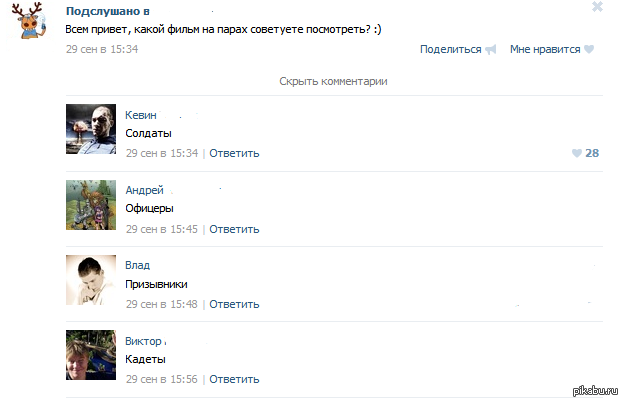Like Кевин's comment with the heart icon

click(576, 153)
